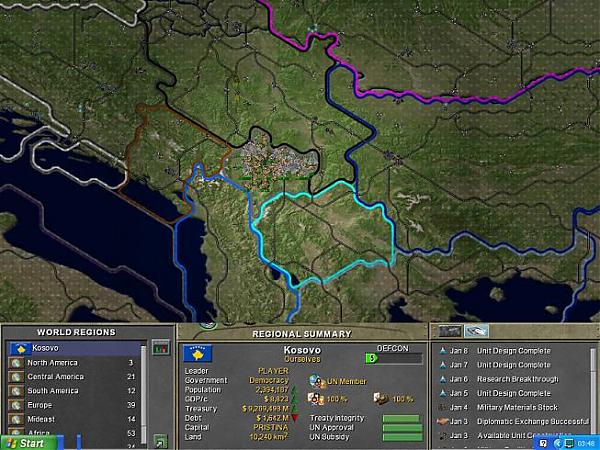
Task: Select North America region row
Action: click(x=75, y=362)
